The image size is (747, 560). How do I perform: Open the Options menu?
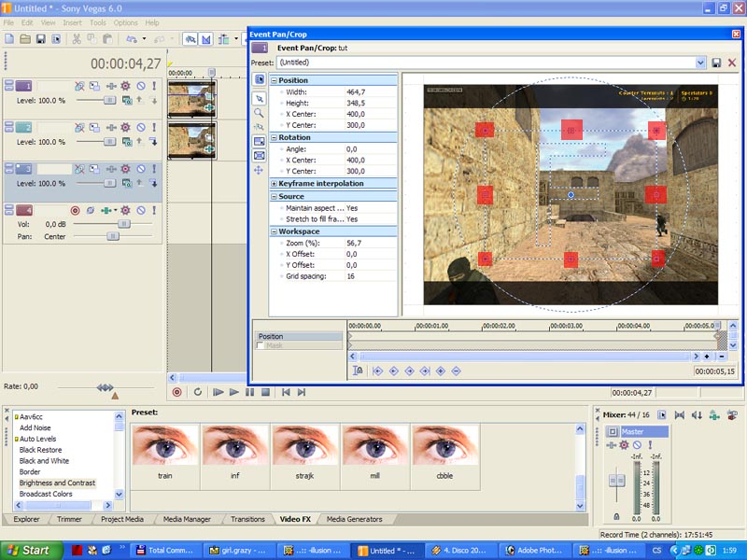125,22
